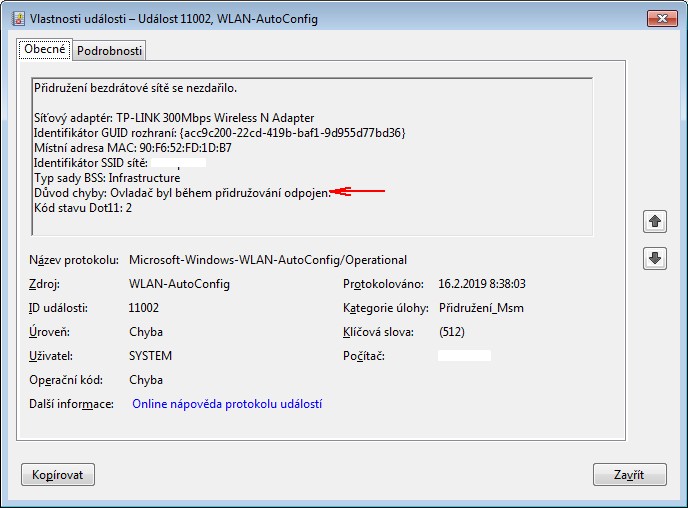Click the Uživatel value SYSTEM
This screenshot has width=688, height=508.
[150, 356]
